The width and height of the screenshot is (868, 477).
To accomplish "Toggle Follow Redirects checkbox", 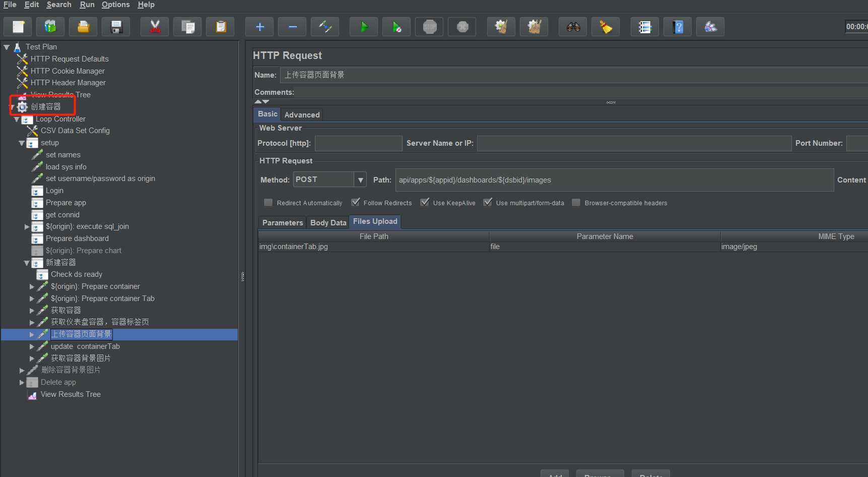I will (x=356, y=203).
